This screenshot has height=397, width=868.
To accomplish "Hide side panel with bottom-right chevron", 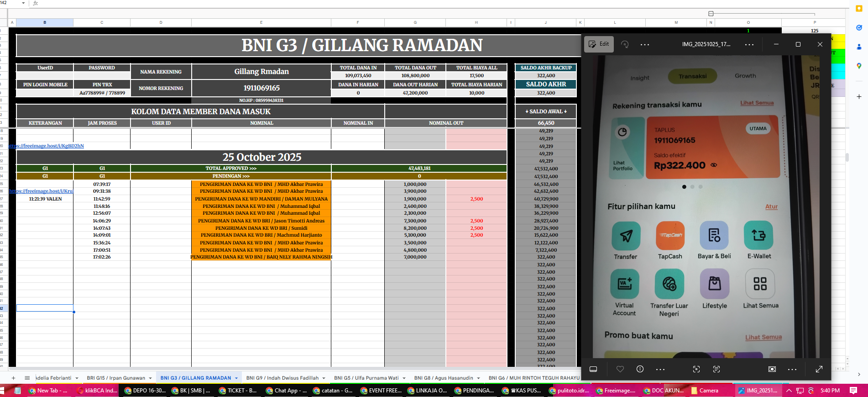I will coord(859,375).
